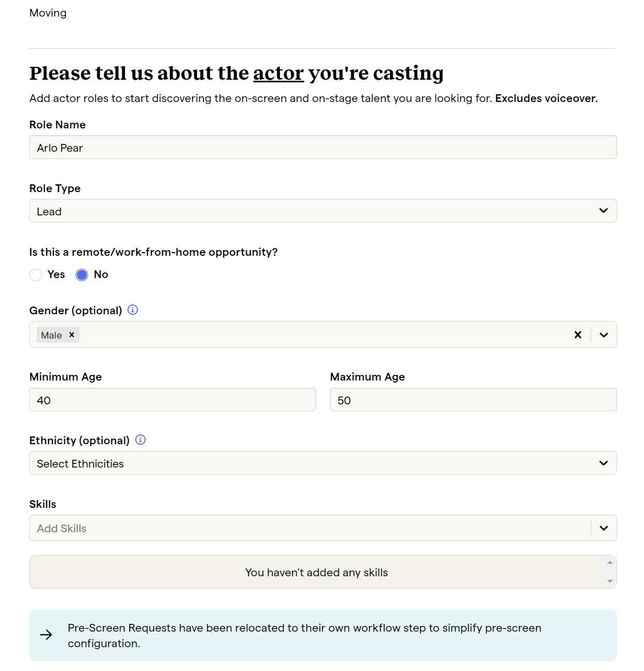Click into the Add Skills search box

click(x=310, y=528)
